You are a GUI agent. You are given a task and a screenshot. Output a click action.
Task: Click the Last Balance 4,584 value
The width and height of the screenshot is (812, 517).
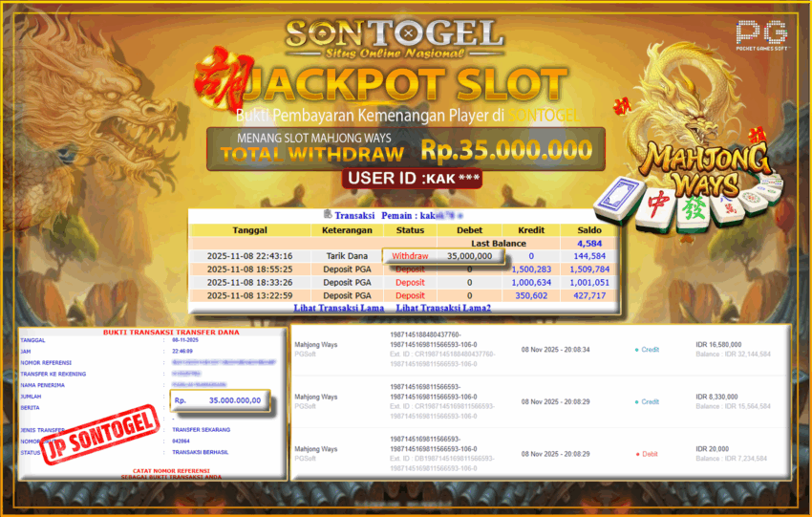[x=589, y=244]
